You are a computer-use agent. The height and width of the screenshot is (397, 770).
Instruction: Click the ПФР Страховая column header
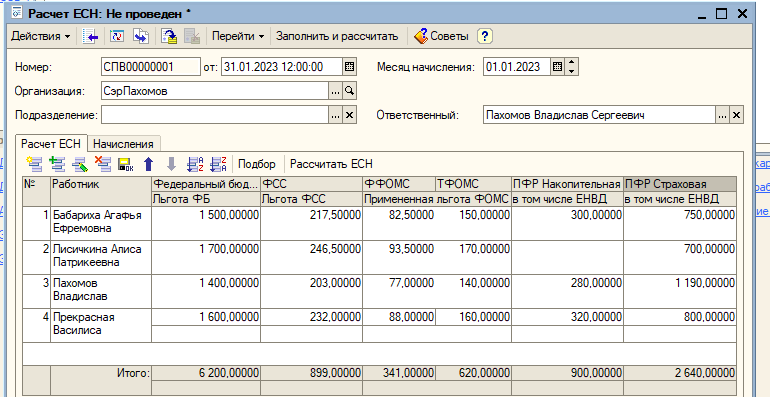point(680,184)
